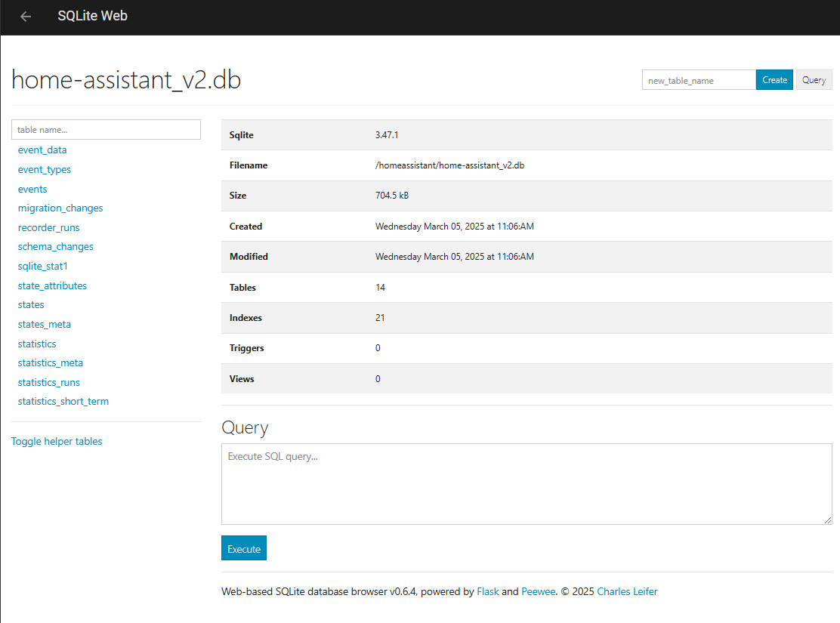
Task: Click the Create table button
Action: click(774, 80)
